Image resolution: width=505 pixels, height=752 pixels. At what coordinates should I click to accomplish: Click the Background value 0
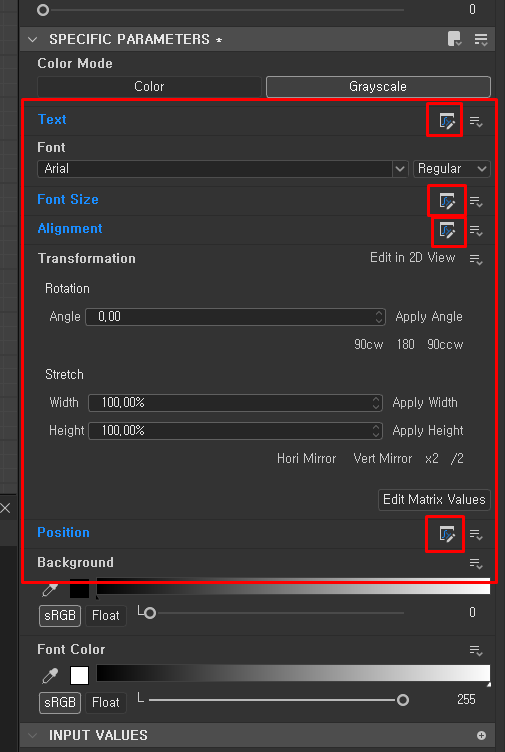pos(472,612)
